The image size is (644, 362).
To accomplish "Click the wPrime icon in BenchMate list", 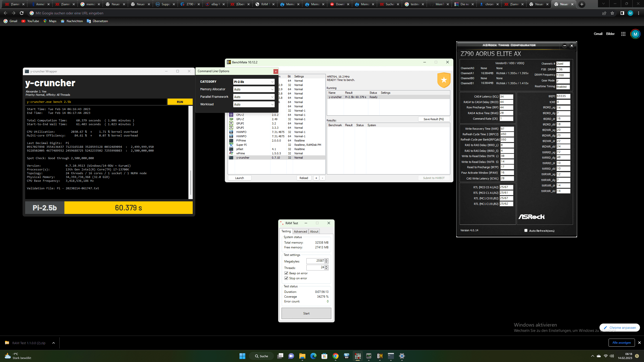I will coord(231,153).
